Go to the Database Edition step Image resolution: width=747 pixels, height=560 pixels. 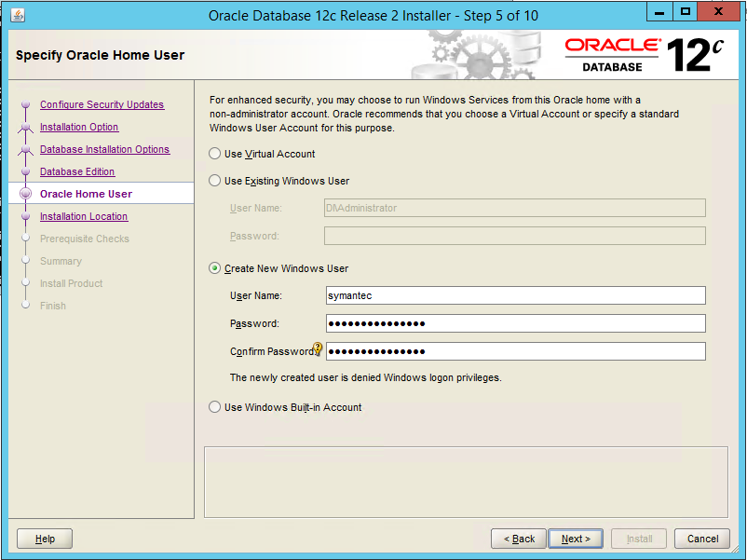click(x=77, y=171)
